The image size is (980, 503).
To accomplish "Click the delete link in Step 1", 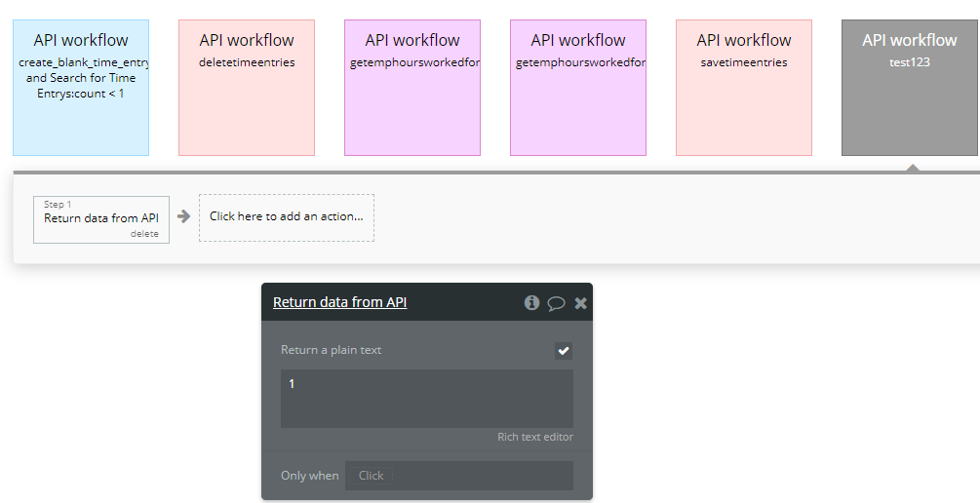I will pos(144,234).
